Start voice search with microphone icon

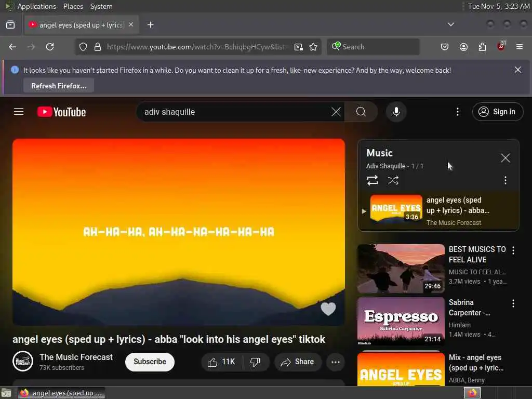pyautogui.click(x=396, y=112)
